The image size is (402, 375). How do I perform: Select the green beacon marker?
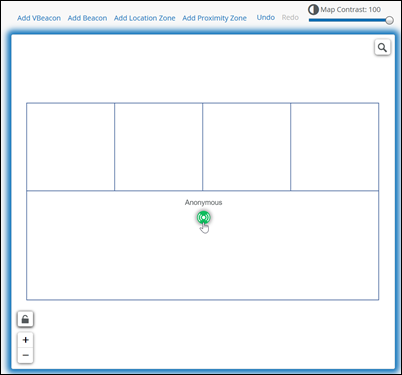tap(204, 218)
